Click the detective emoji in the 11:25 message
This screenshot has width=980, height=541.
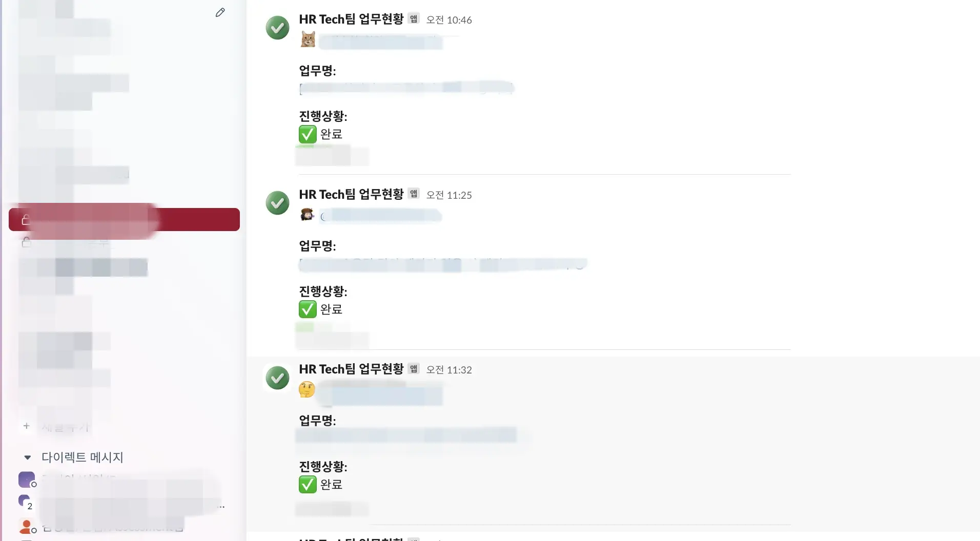307,215
